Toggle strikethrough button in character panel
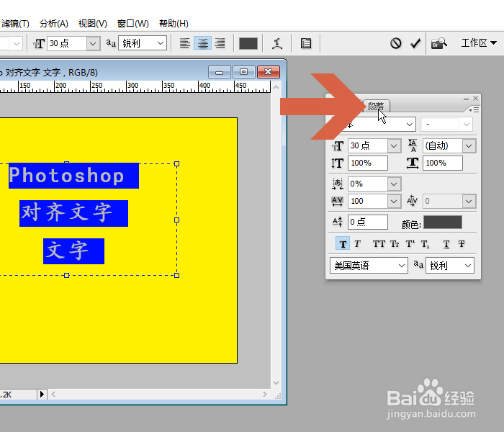The width and height of the screenshot is (504, 432). tap(462, 244)
